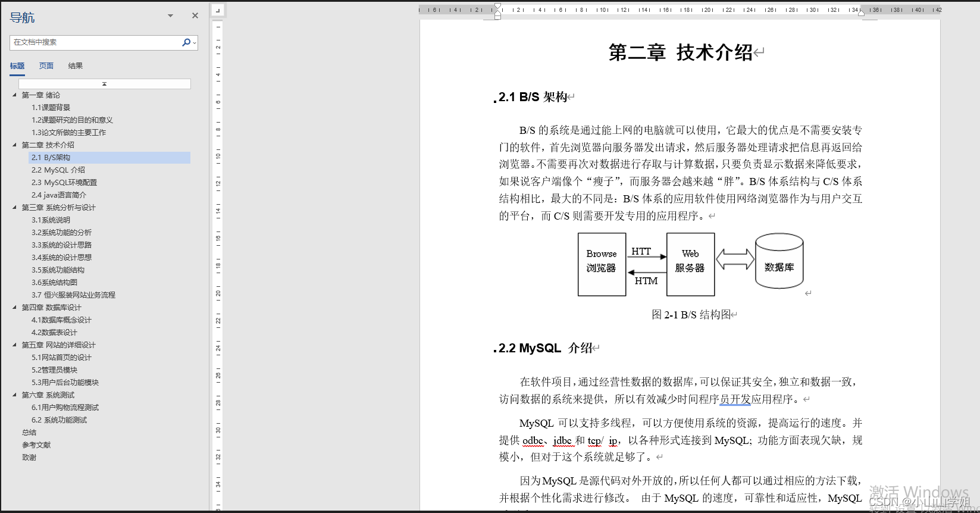This screenshot has width=980, height=513.
Task: Click the HTT arrow label in diagram
Action: pyautogui.click(x=641, y=252)
